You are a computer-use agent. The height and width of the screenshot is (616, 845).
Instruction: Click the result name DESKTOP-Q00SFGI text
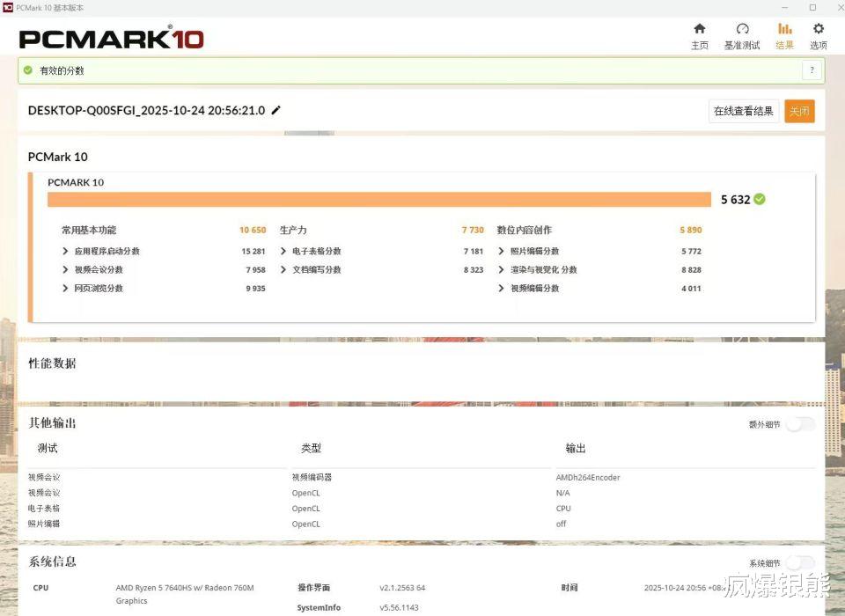click(147, 111)
